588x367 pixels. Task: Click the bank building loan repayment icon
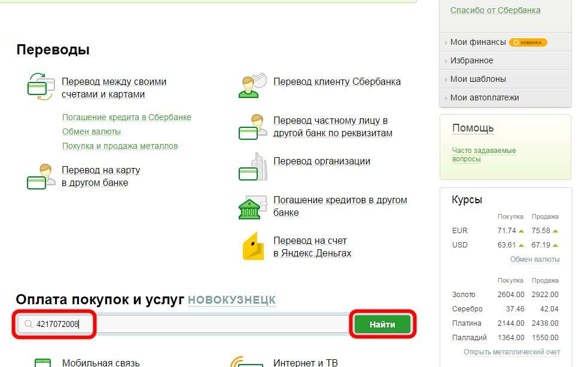click(253, 207)
